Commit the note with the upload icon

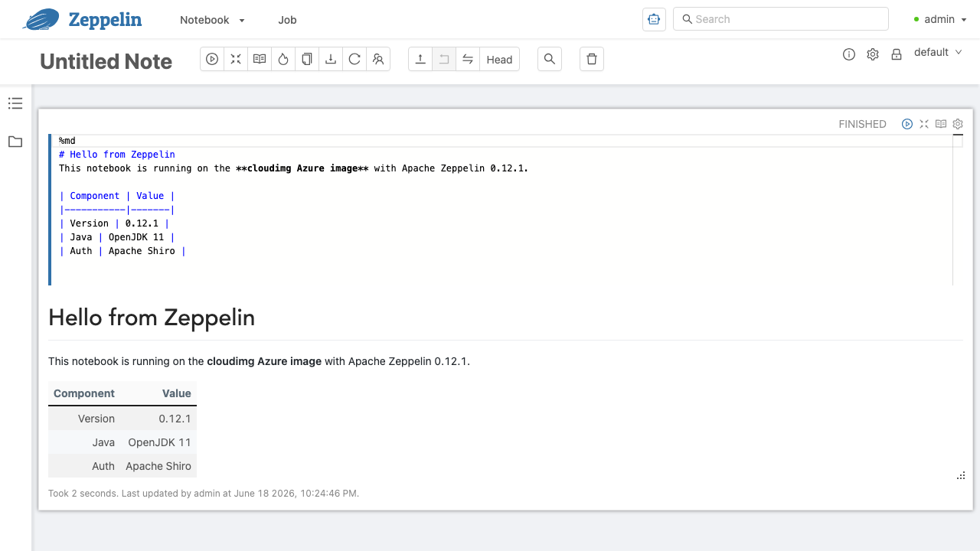420,59
